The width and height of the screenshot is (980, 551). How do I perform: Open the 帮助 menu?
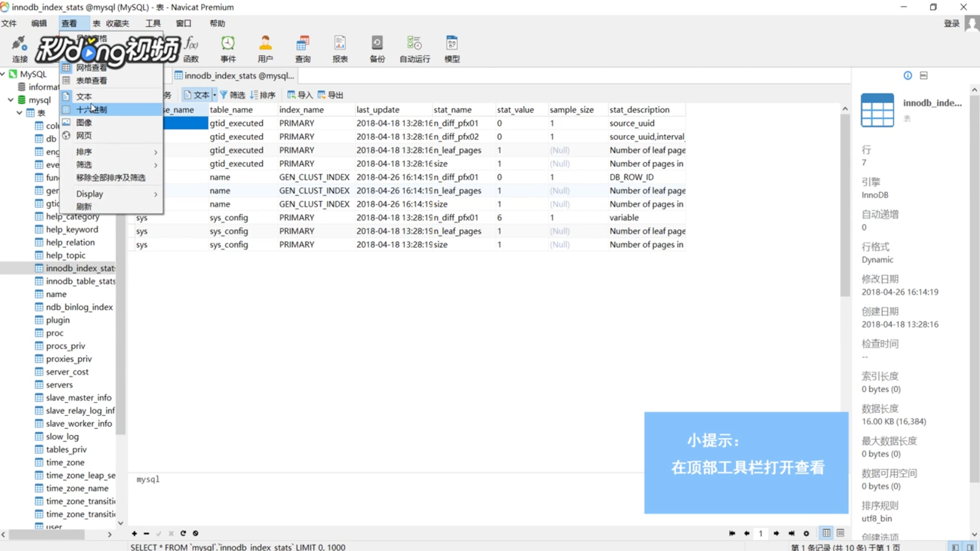tap(217, 23)
